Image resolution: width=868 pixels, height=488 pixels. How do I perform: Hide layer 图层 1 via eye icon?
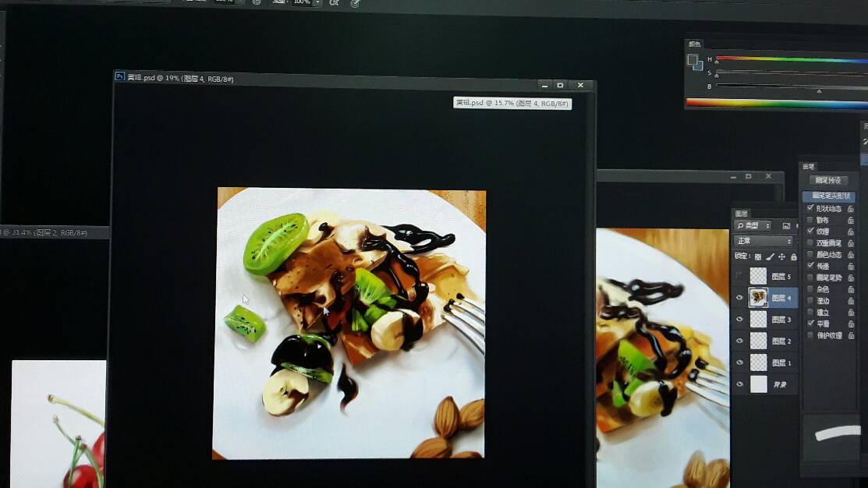pos(739,362)
